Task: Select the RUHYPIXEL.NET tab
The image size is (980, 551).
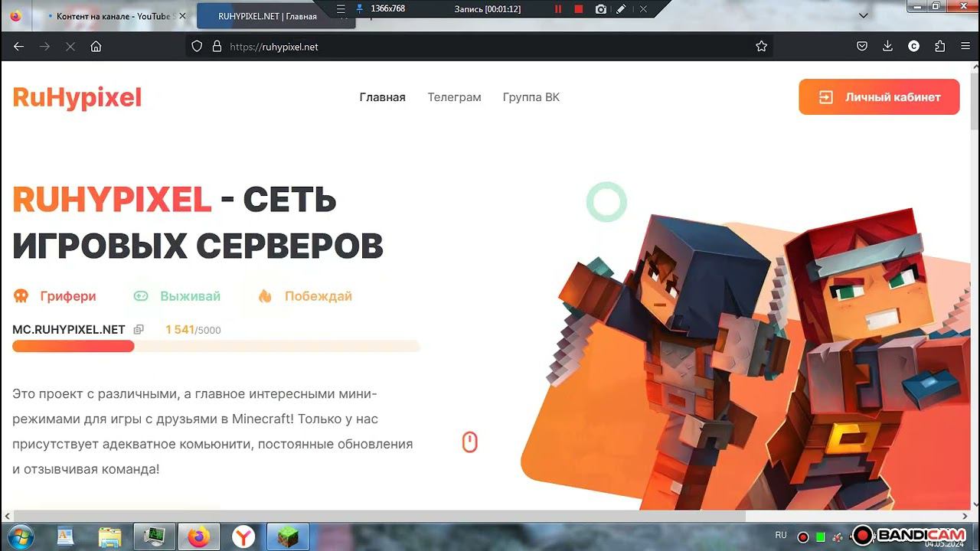Action: click(276, 16)
